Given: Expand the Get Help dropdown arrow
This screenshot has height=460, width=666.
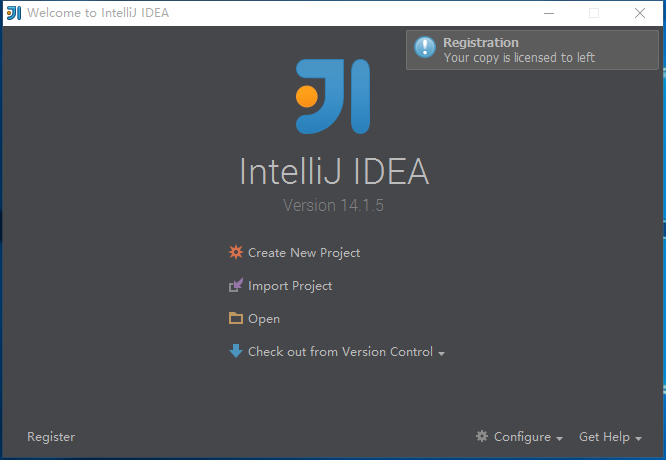Looking at the screenshot, I should tap(638, 438).
